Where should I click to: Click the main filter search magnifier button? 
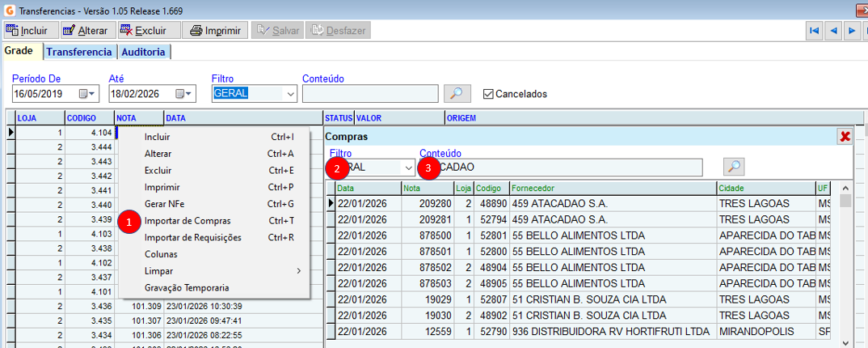(x=457, y=94)
